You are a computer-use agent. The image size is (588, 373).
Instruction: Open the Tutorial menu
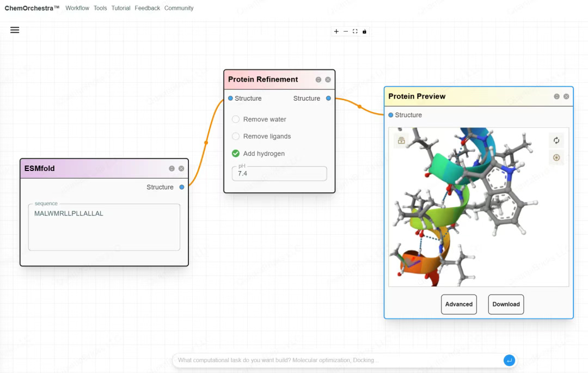point(121,8)
